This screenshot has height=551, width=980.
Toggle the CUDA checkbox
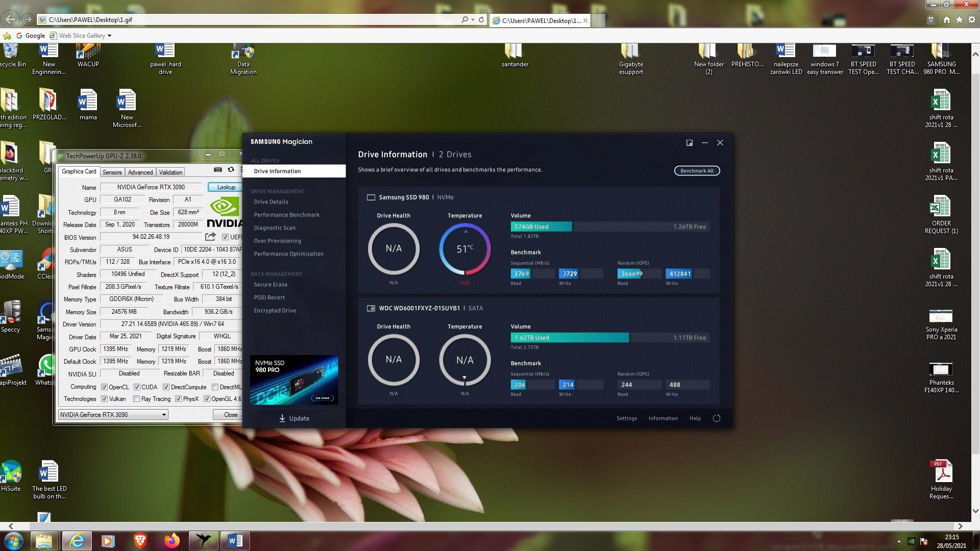pos(137,387)
